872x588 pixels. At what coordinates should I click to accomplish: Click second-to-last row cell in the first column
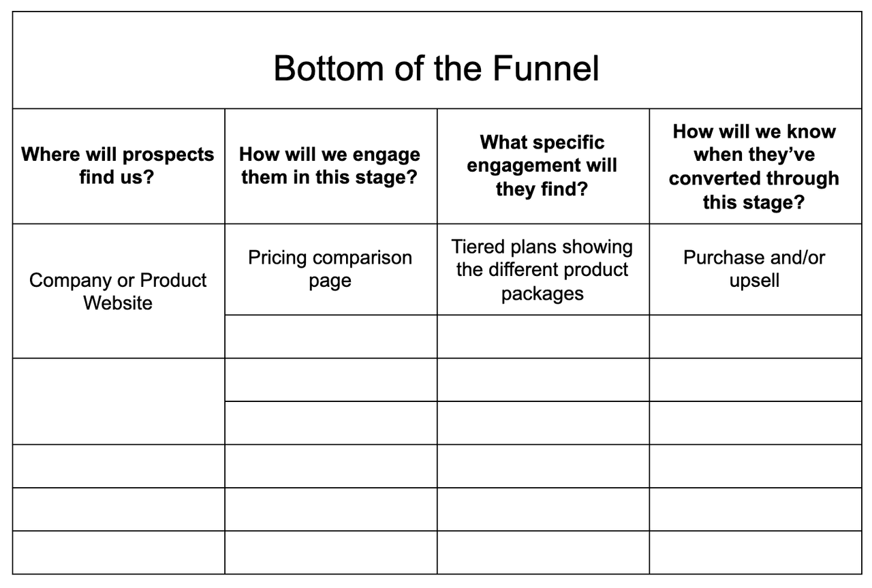click(x=118, y=509)
